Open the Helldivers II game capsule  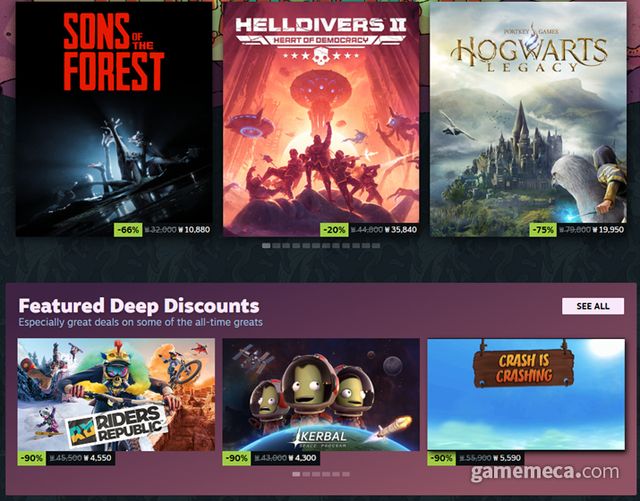(321, 118)
